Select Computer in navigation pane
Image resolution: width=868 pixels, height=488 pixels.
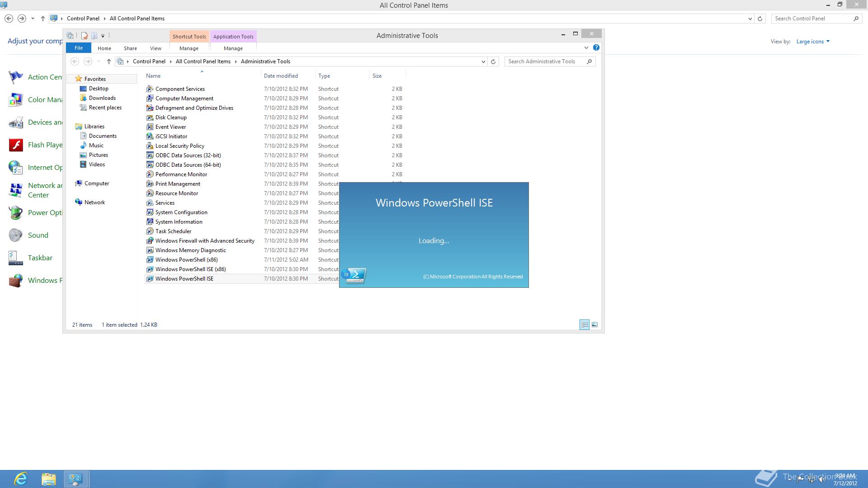coord(96,183)
